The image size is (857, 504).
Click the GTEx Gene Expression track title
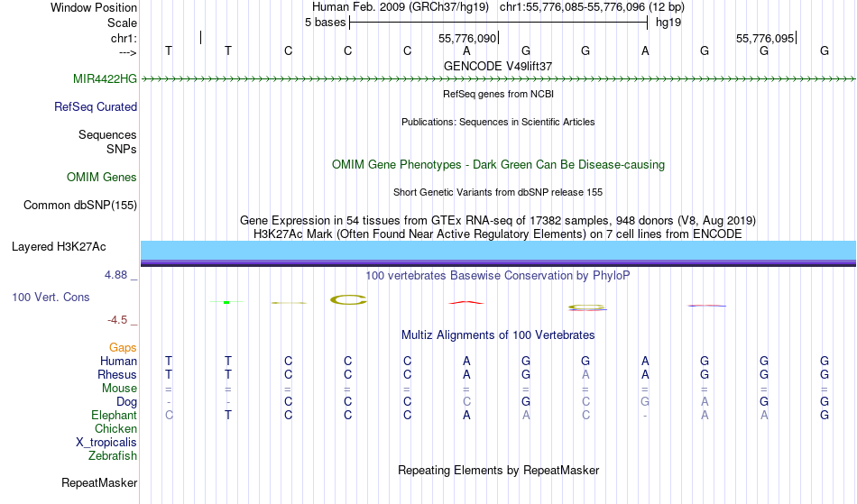498,221
